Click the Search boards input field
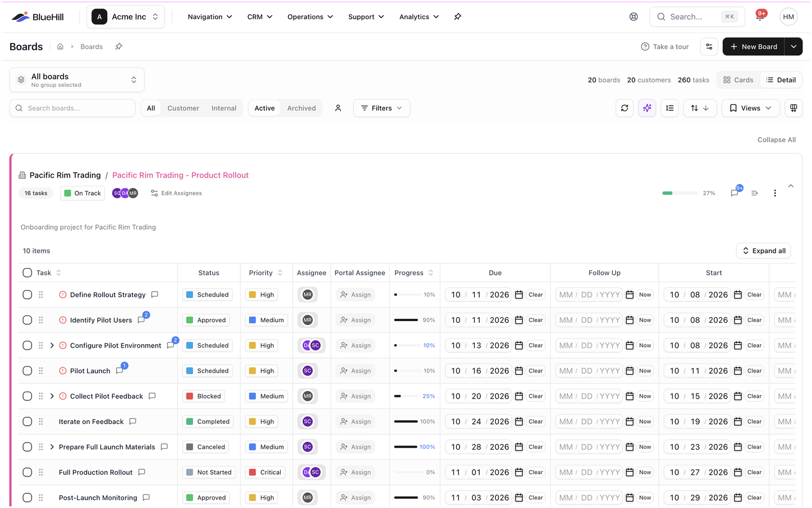Viewport: 812px width, 508px height. [72, 108]
